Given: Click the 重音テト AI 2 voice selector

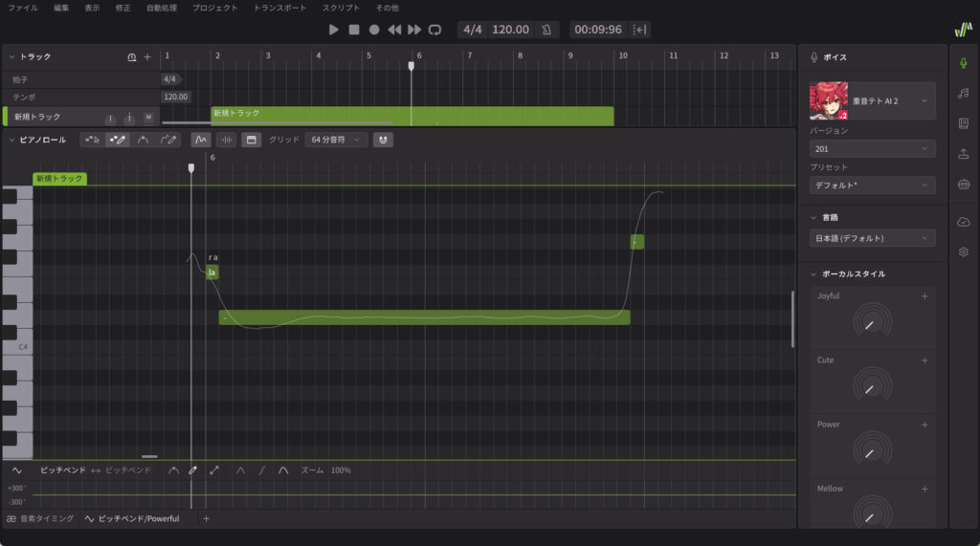Looking at the screenshot, I should (x=872, y=100).
